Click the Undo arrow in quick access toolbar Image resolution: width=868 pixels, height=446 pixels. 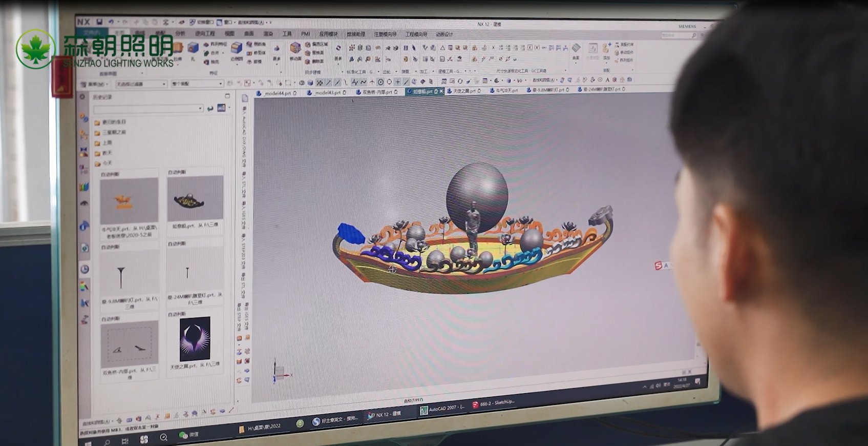coord(111,22)
